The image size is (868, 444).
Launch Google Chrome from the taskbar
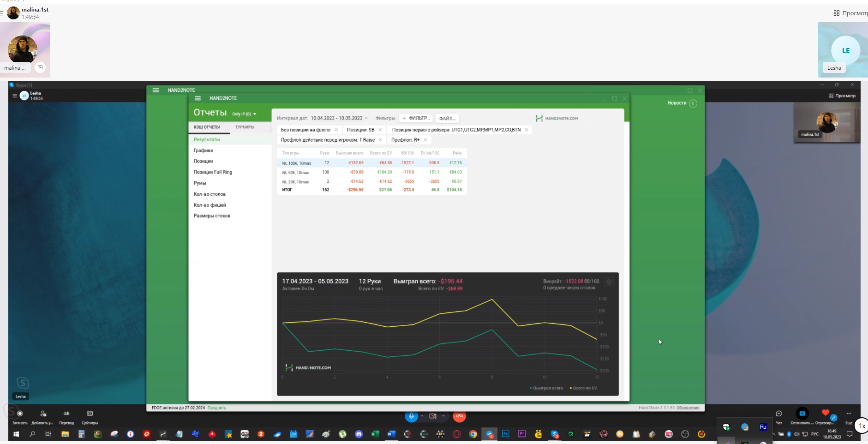coord(473,434)
